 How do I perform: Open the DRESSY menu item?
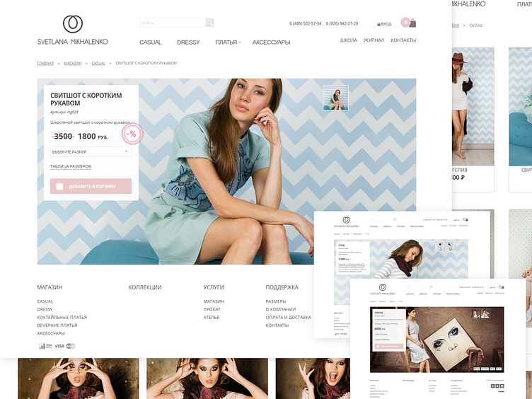[x=188, y=42]
